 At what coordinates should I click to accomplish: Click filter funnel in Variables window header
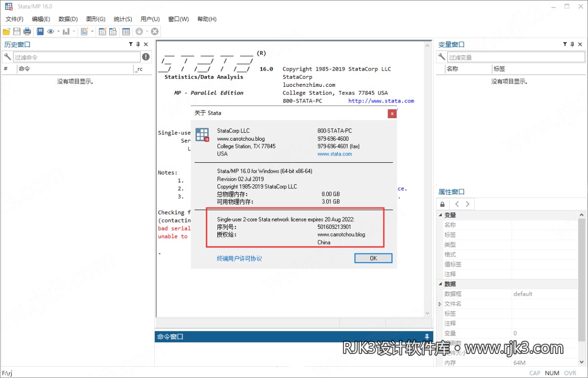click(x=565, y=44)
